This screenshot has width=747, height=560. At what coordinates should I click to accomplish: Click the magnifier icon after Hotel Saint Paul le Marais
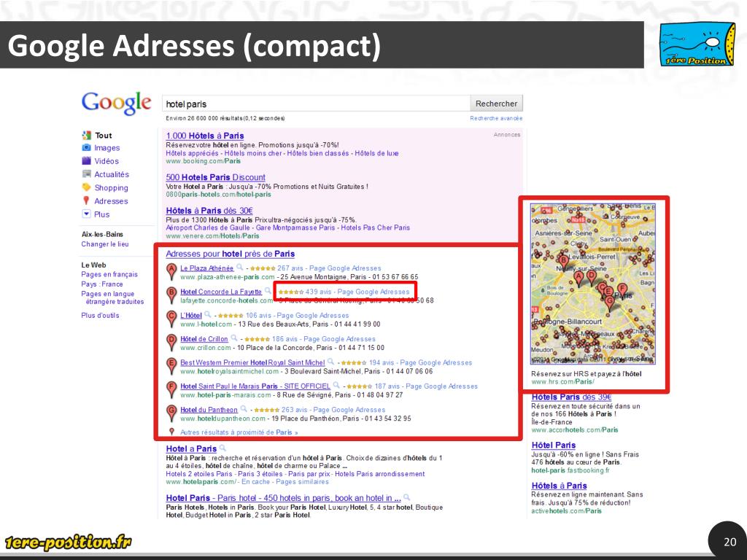pos(336,385)
